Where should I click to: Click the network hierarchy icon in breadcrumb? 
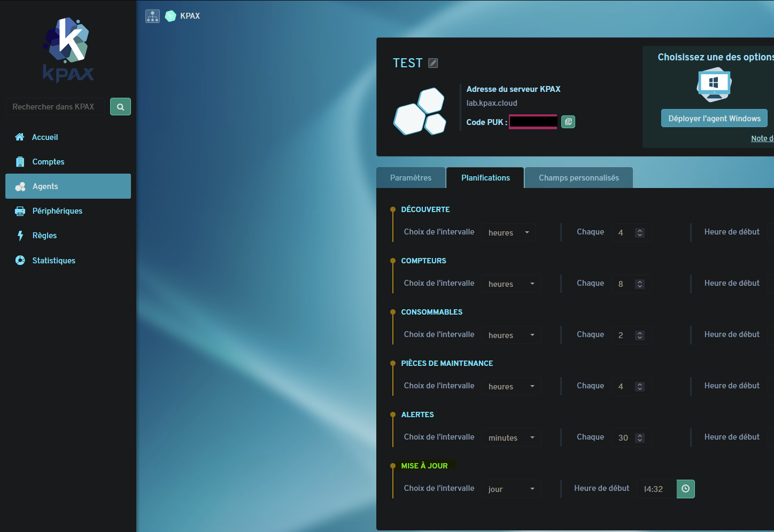(152, 16)
